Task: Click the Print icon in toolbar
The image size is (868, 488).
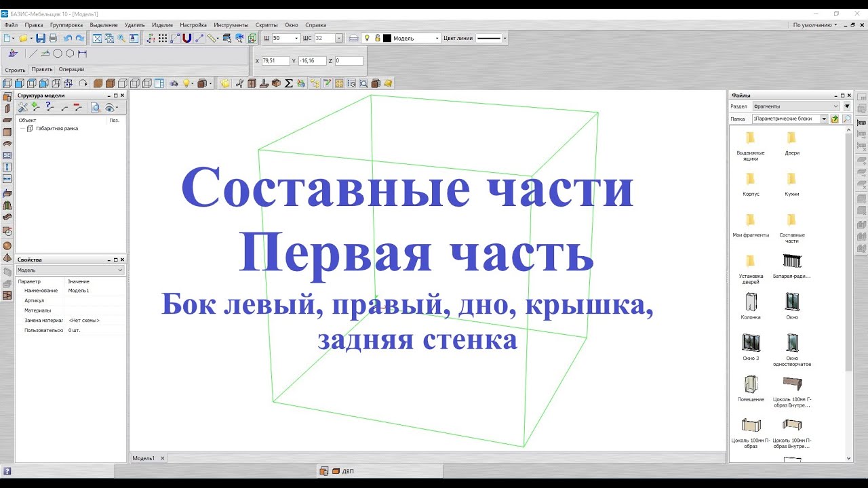Action: click(x=52, y=39)
